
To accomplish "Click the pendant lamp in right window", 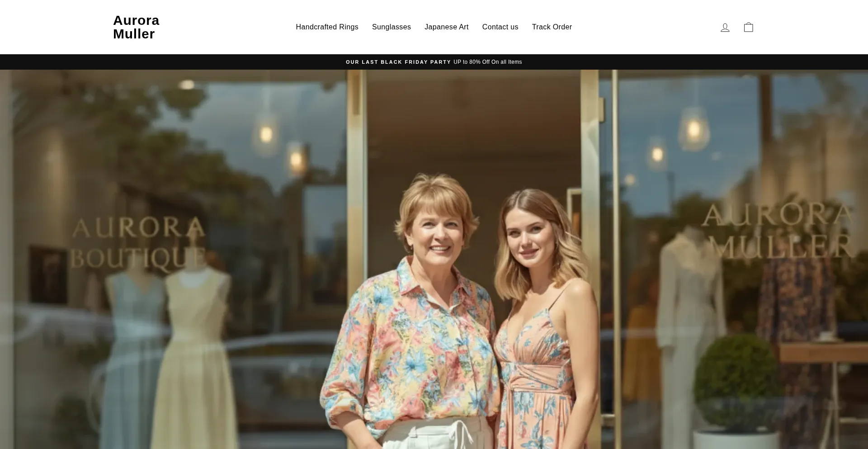I will pos(693,129).
